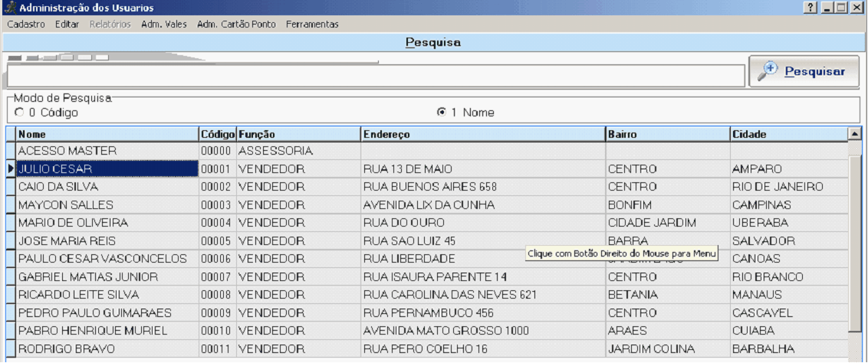Open the Adm. Vales menu

point(164,25)
